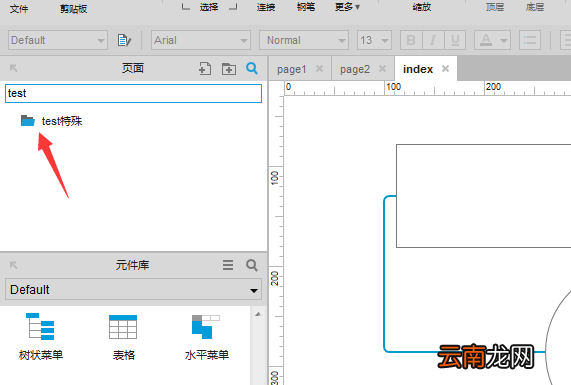Viewport: 571px width, 385px height.
Task: Select the table widget
Action: 123,337
